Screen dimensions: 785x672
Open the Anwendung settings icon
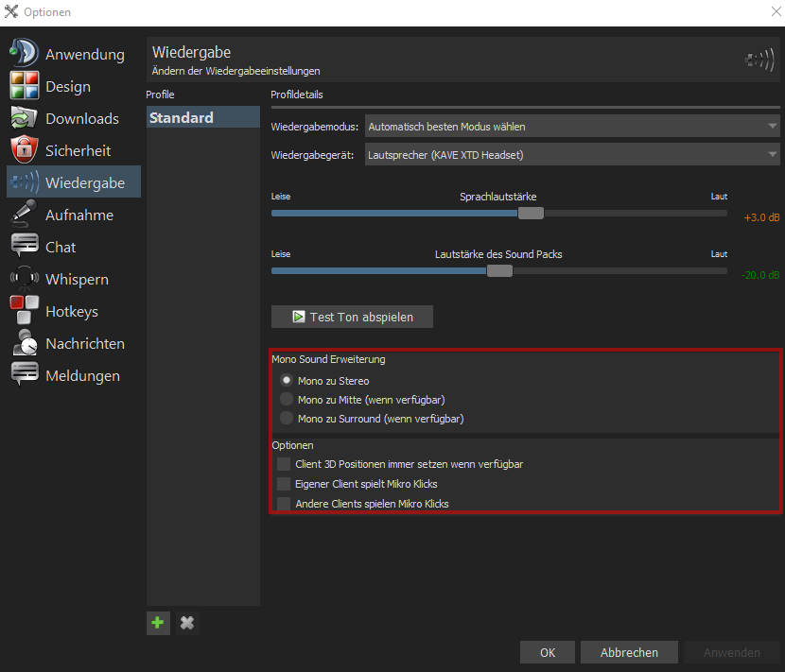point(24,53)
